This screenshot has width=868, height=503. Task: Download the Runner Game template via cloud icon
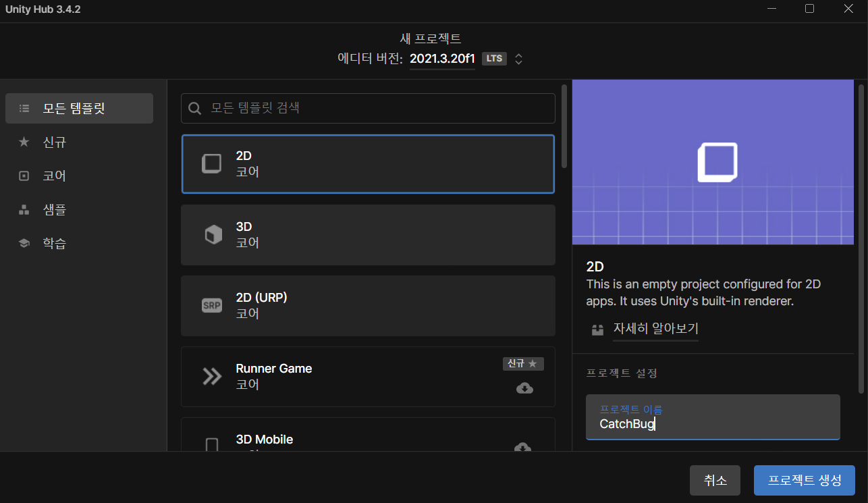tap(524, 388)
